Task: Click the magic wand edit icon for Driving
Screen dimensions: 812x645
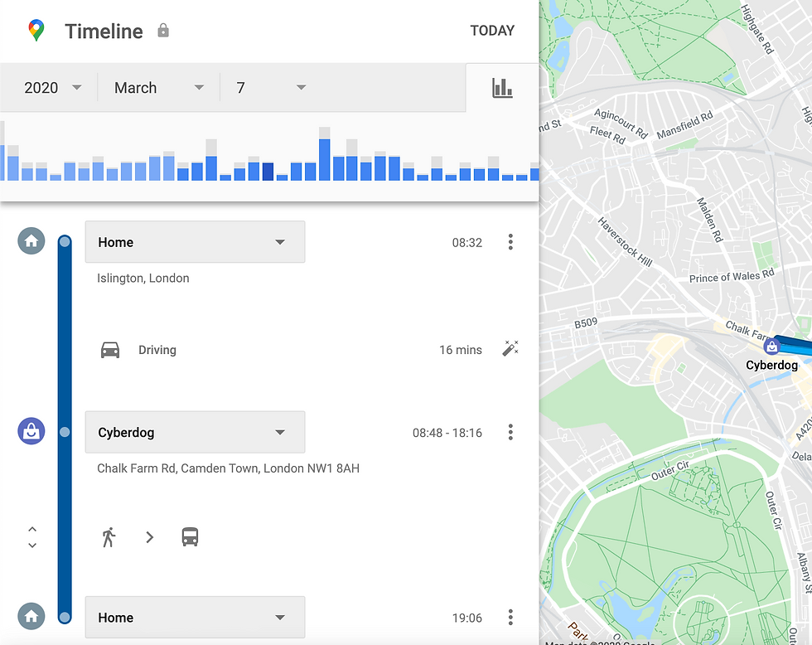Action: 510,348
